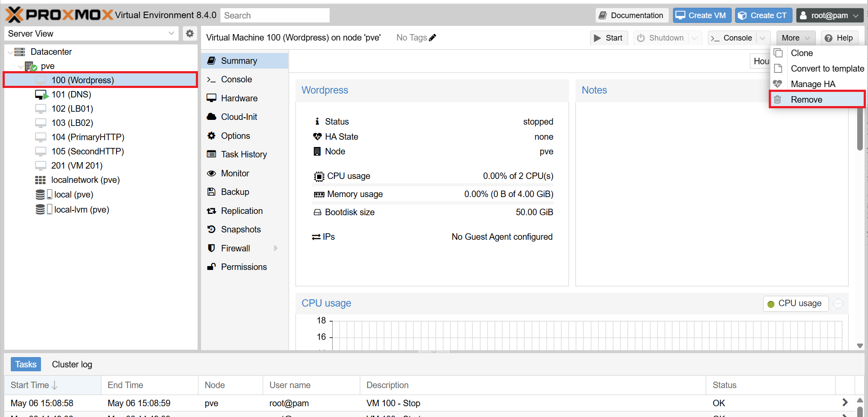Expand the Console button dropdown arrow
This screenshot has height=417, width=868.
coord(763,38)
